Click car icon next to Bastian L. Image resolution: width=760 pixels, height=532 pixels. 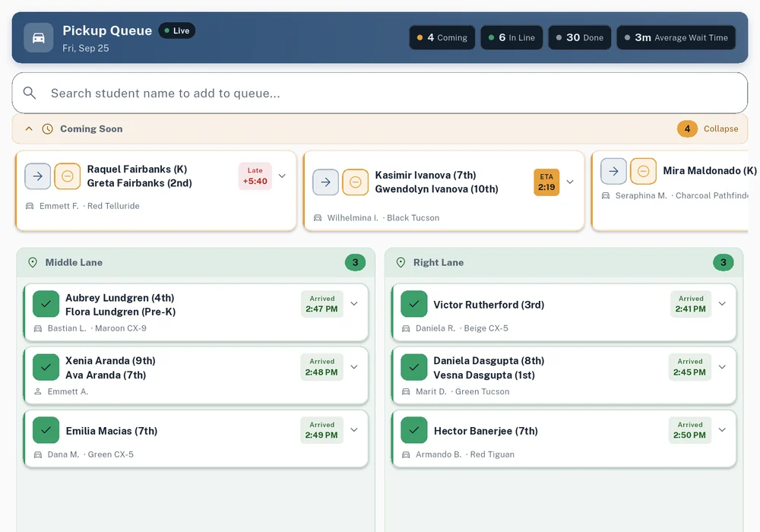[38, 328]
